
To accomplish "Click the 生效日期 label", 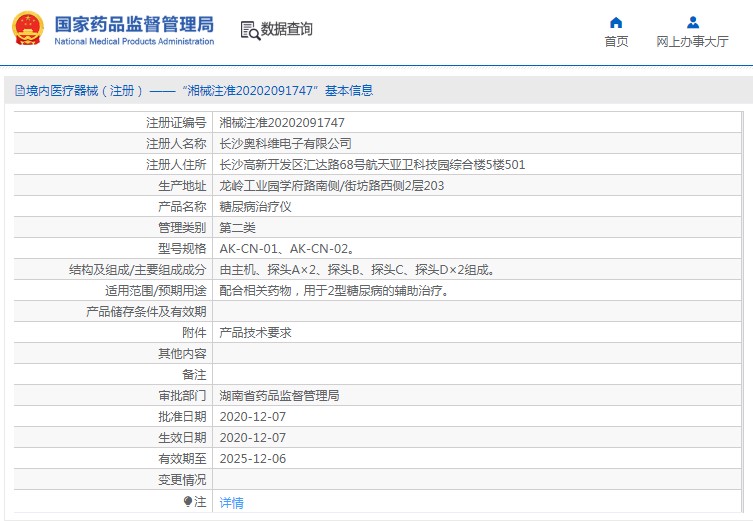I will click(x=182, y=438).
